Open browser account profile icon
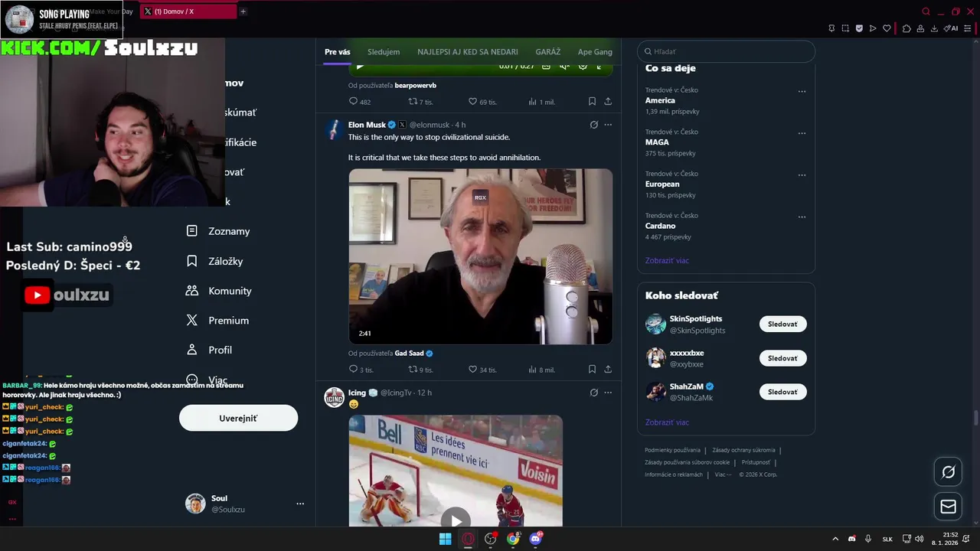This screenshot has height=551, width=980. coord(920,28)
